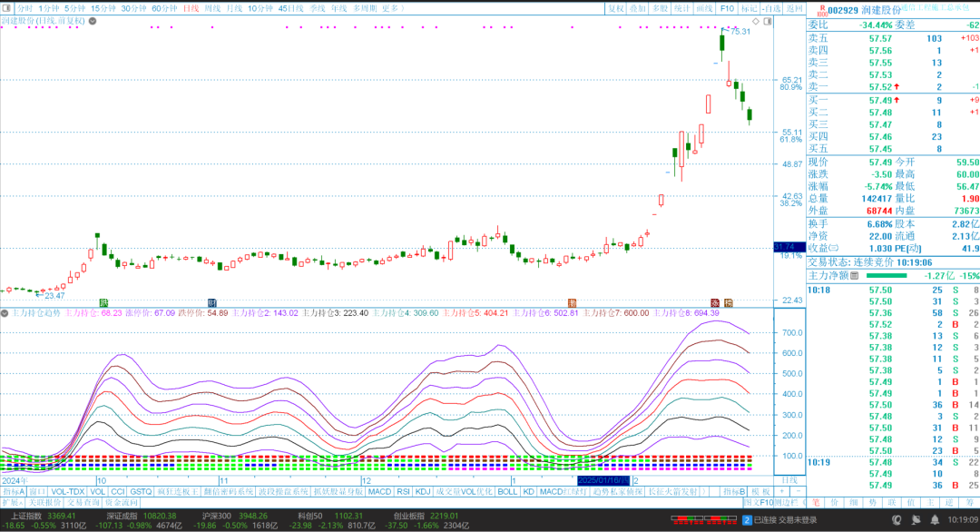Select the 日线 period tab

tap(191, 9)
